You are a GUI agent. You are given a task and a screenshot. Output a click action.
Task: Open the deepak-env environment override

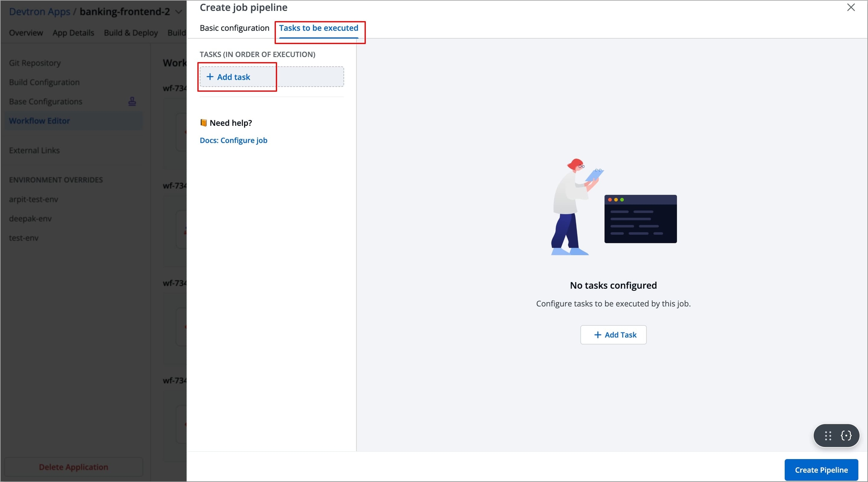[30, 218]
